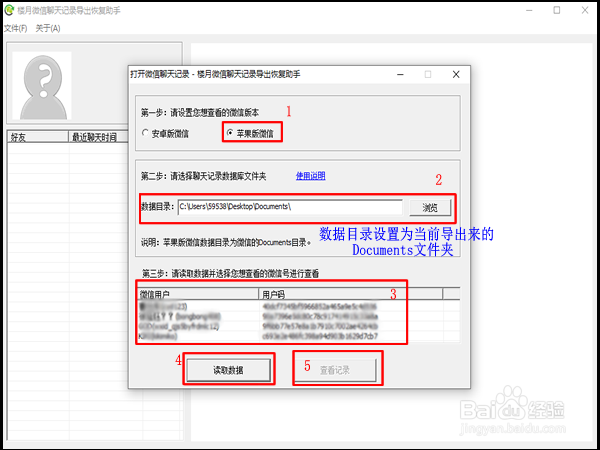Minimize the 打开微信聊天记录 dialog

coord(400,75)
